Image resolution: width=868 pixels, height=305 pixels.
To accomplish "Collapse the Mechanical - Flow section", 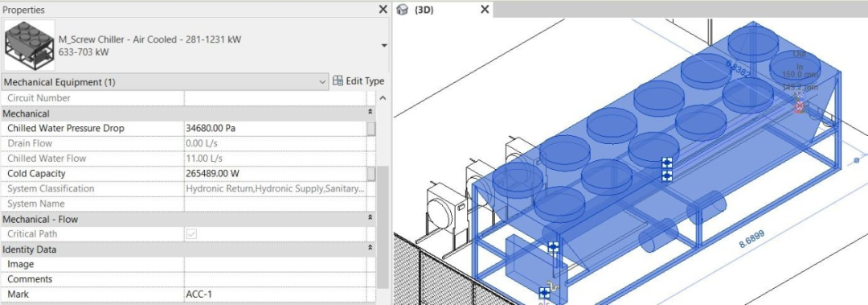I will pos(370,219).
